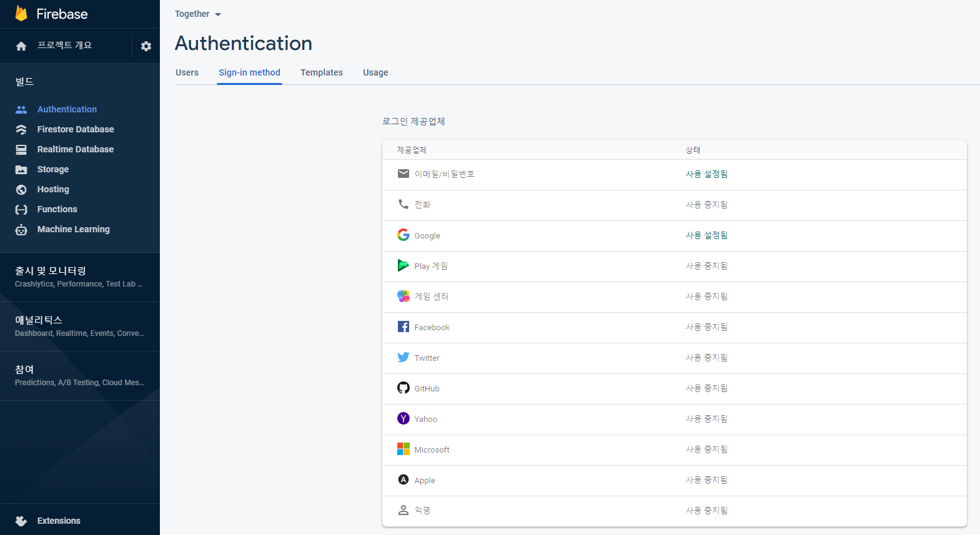Screen dimensions: 980x535
Task: Open project settings gear icon
Action: pyautogui.click(x=146, y=46)
